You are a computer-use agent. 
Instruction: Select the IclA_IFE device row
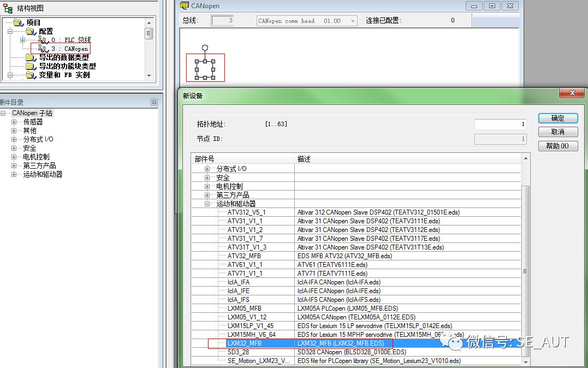click(356, 290)
